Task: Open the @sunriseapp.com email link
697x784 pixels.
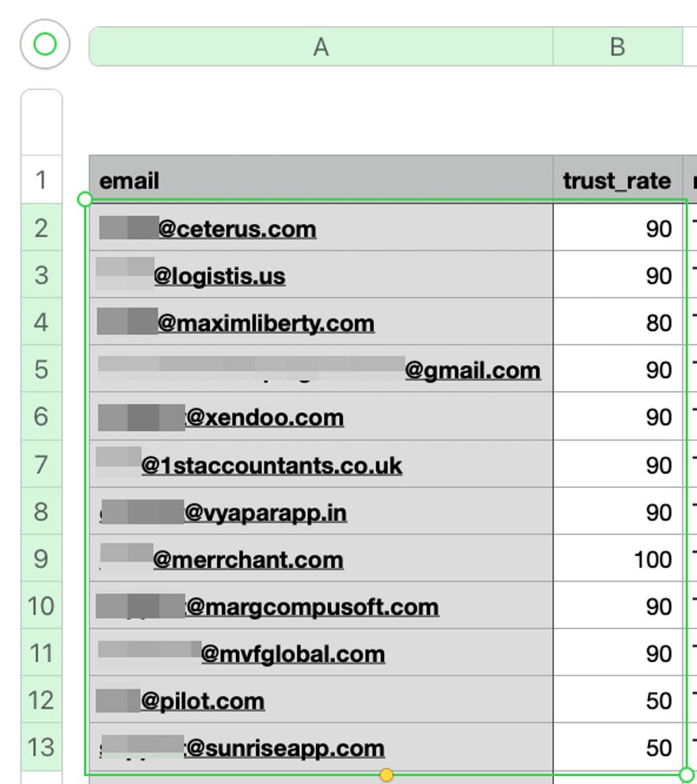Action: (285, 748)
